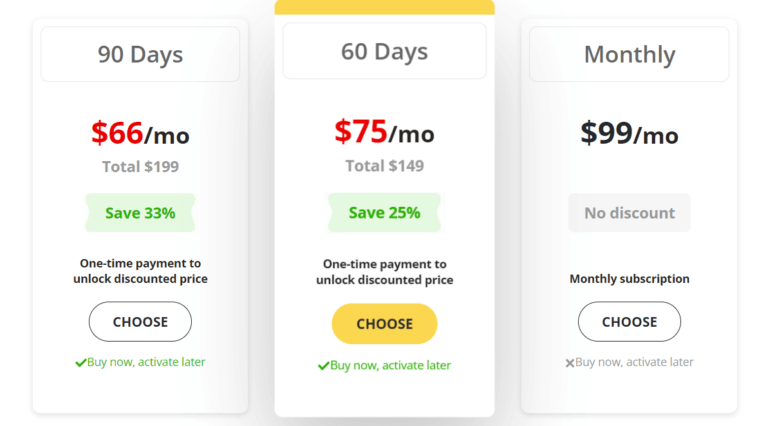Click the 90 Days plan header
Image resolution: width=768 pixels, height=426 pixels.
click(140, 54)
